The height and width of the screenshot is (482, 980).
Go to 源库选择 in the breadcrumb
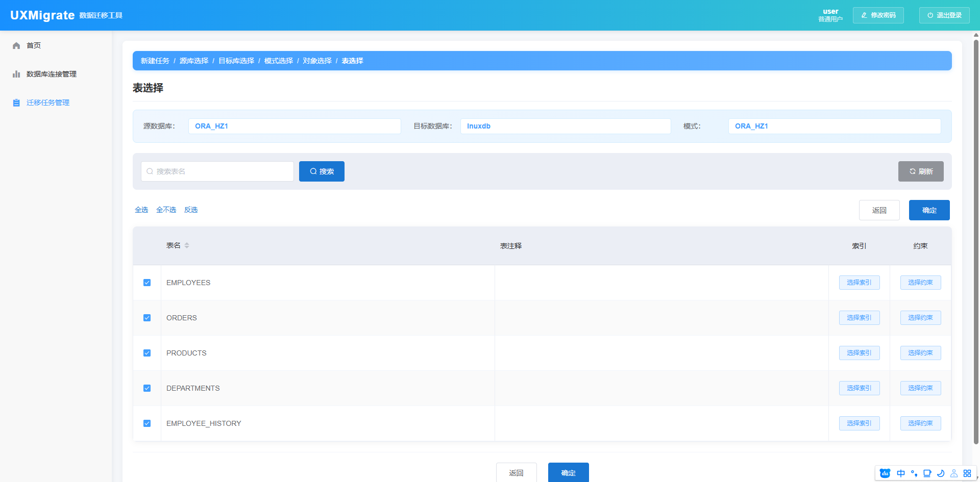pyautogui.click(x=194, y=61)
